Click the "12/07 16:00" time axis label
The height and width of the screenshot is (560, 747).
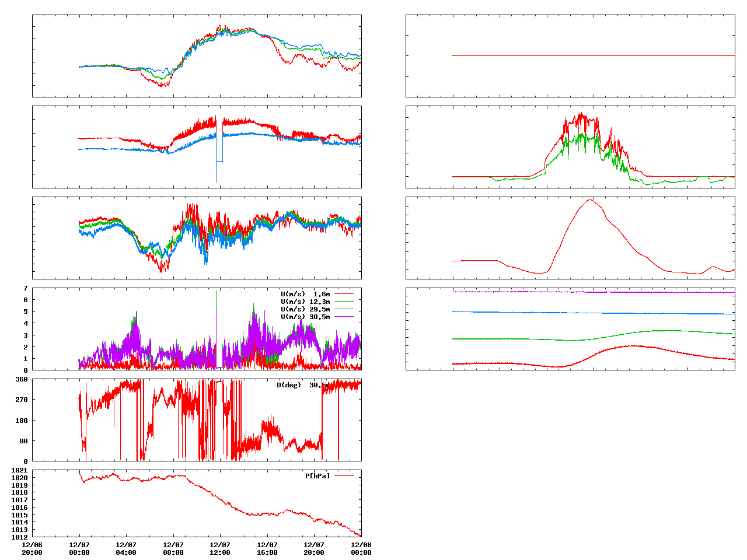pyautogui.click(x=267, y=549)
